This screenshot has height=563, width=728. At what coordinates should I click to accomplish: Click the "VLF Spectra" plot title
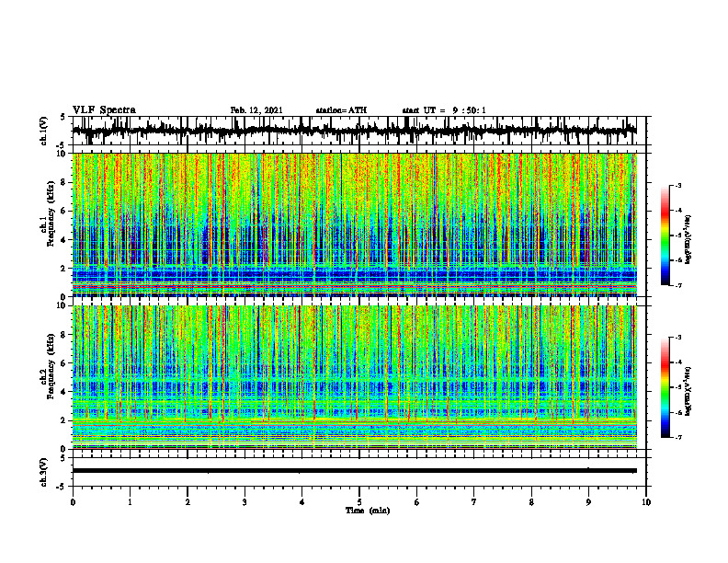104,110
